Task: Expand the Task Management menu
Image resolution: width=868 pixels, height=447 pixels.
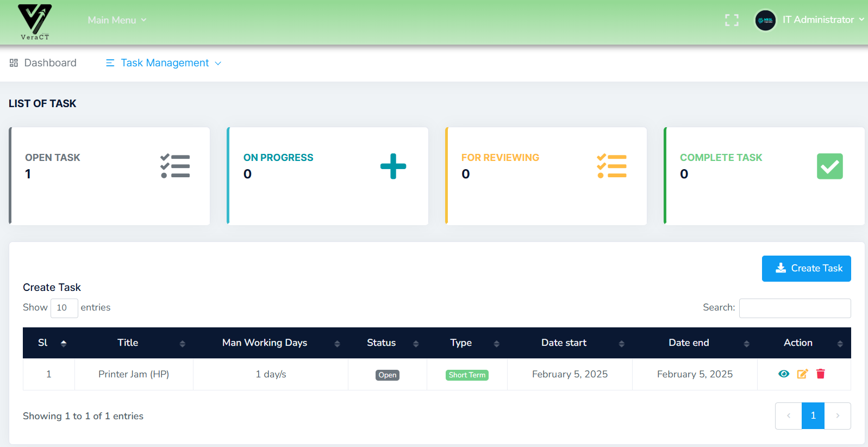Action: coord(164,63)
